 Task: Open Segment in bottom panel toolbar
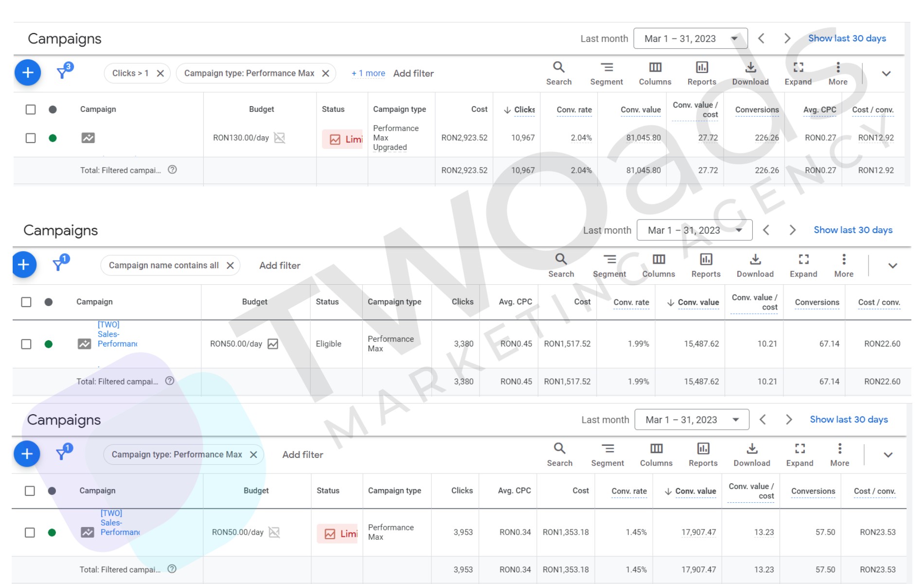pyautogui.click(x=607, y=455)
